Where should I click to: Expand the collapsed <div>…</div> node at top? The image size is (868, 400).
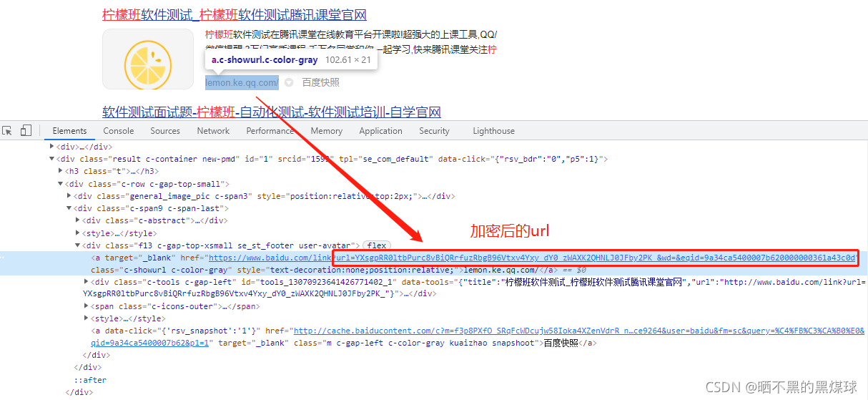51,147
